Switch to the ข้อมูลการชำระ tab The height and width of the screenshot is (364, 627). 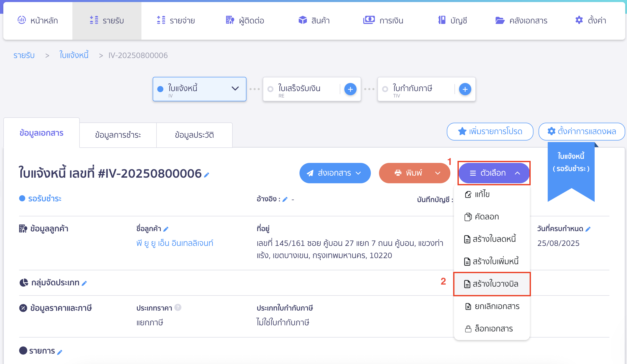pos(118,135)
